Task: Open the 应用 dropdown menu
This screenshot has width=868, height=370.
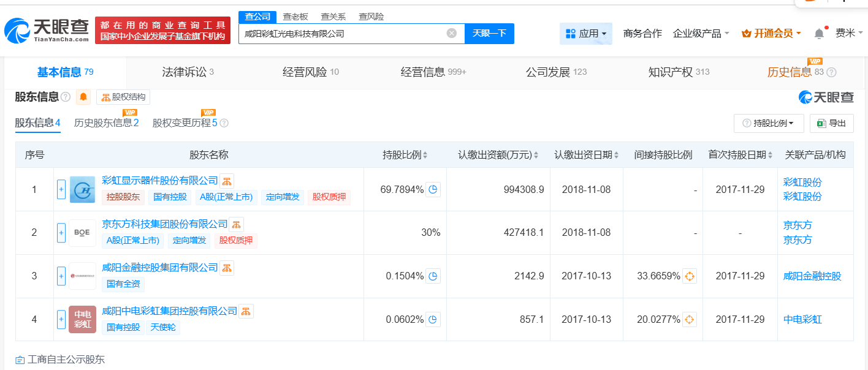Action: [585, 33]
